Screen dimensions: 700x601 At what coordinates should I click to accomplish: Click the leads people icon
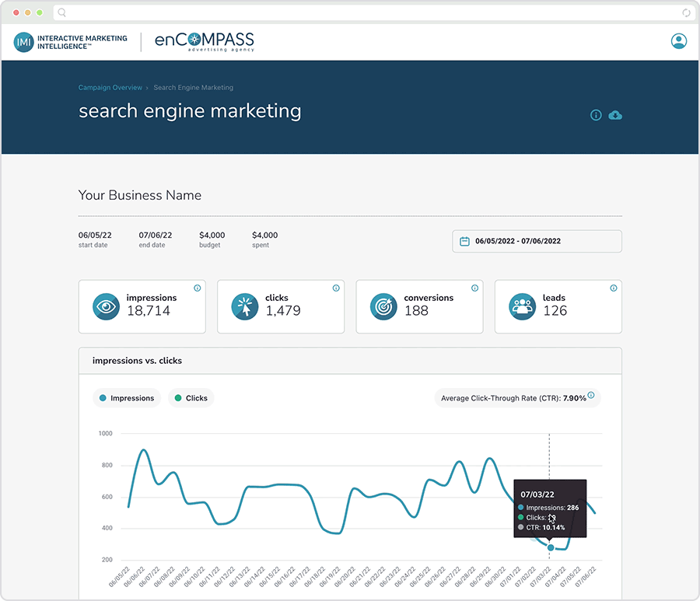pyautogui.click(x=523, y=306)
